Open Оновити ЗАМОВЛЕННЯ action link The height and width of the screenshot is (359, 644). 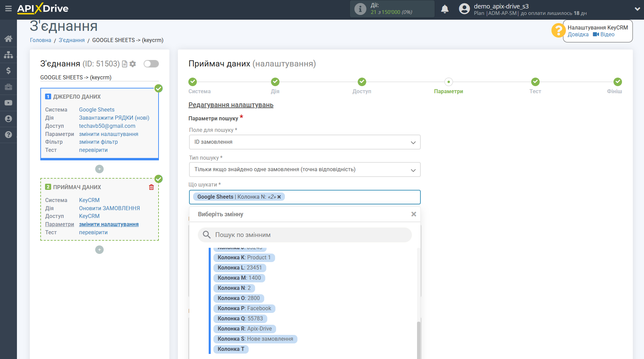coord(109,208)
